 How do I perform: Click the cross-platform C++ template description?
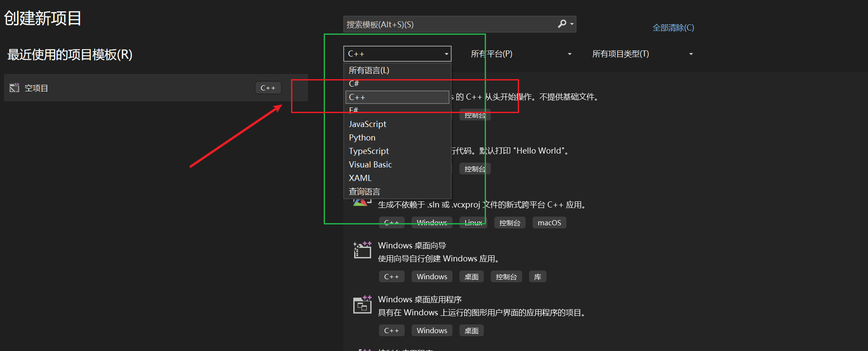pos(482,205)
